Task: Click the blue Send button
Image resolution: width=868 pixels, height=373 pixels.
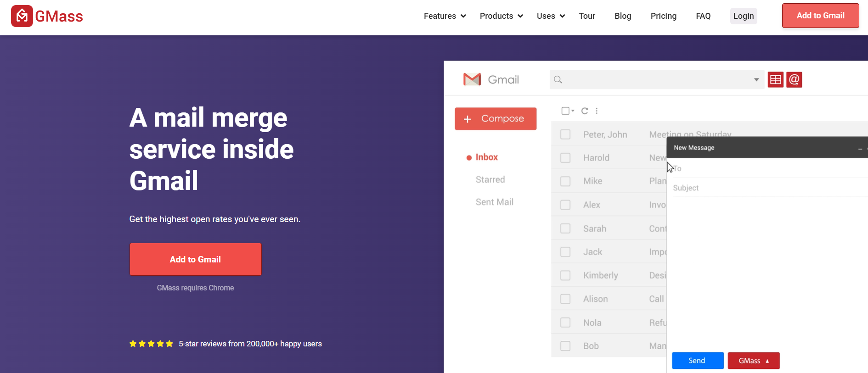Action: [698, 361]
